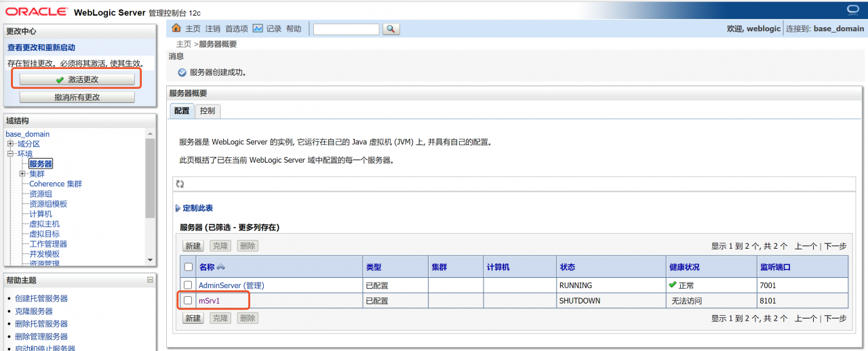Open the mSrv1 server link

(x=209, y=300)
